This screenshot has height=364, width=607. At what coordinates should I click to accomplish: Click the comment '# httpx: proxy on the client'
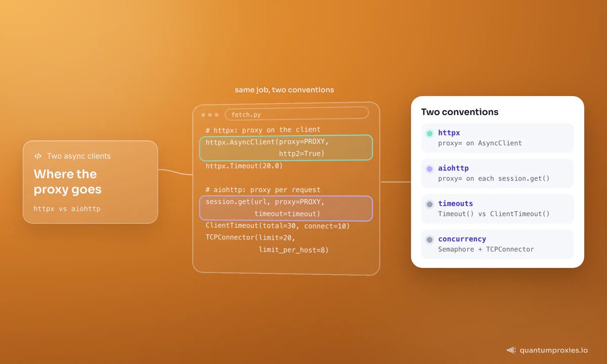(x=263, y=130)
